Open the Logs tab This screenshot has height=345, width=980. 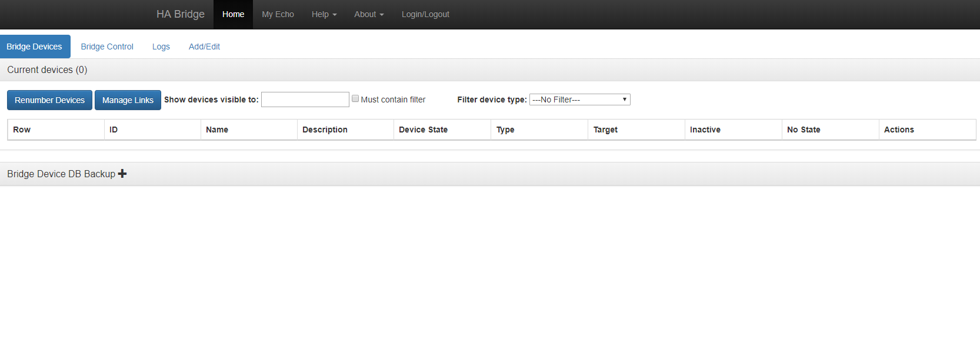(161, 47)
